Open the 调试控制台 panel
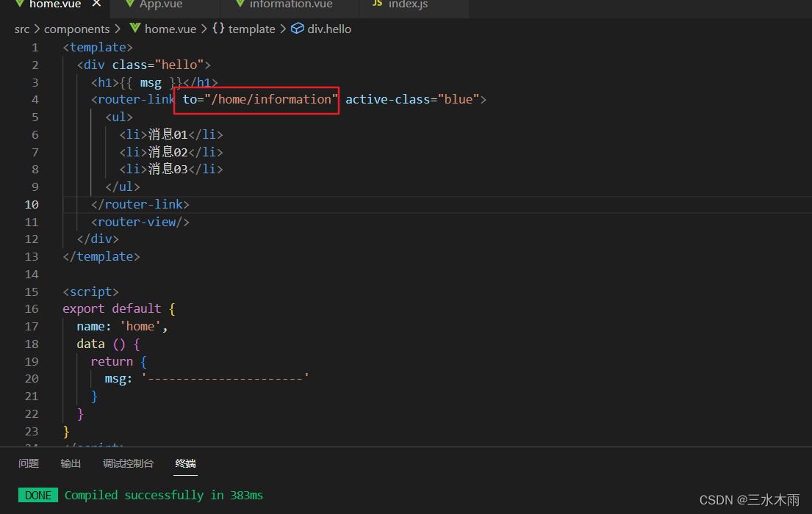 tap(129, 463)
